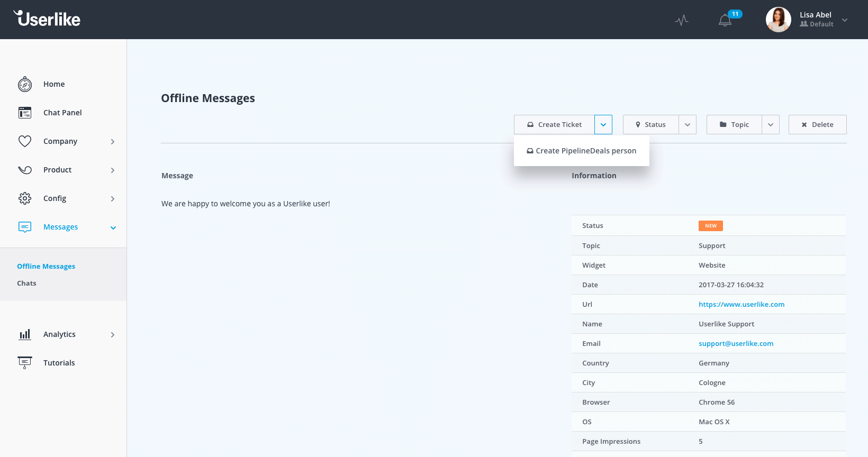Click the Company heart icon
This screenshot has height=457, width=868.
point(25,141)
